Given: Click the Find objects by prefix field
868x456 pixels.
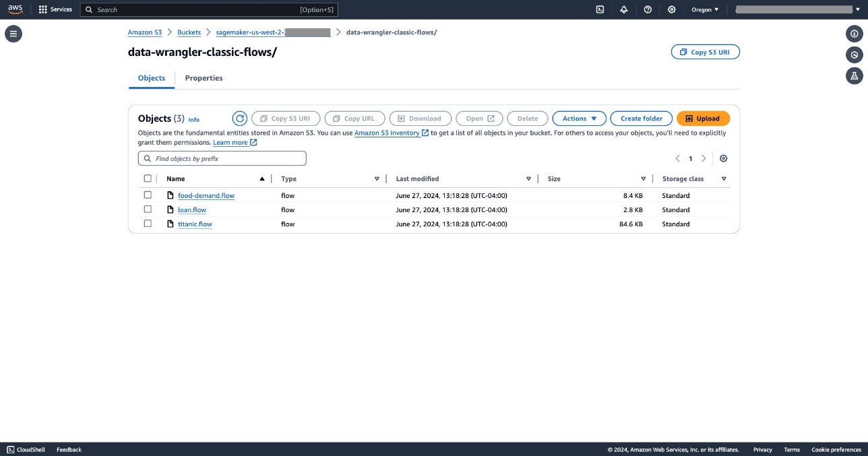Looking at the screenshot, I should [x=222, y=158].
